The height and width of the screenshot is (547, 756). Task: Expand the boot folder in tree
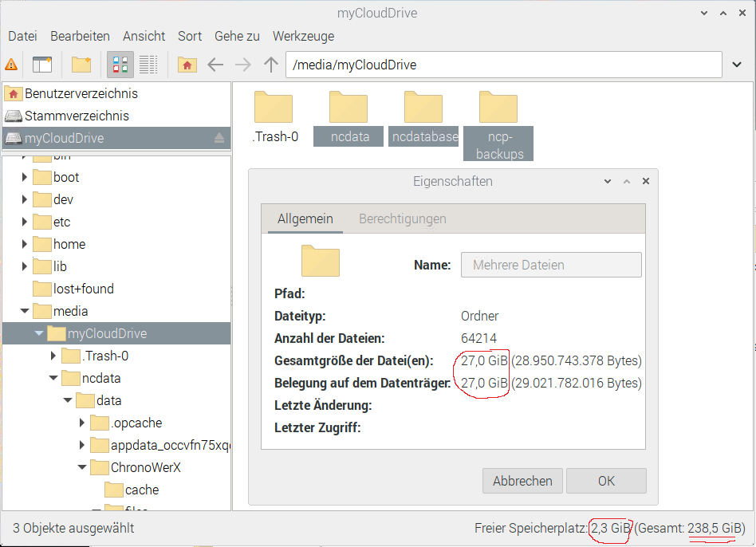click(25, 177)
